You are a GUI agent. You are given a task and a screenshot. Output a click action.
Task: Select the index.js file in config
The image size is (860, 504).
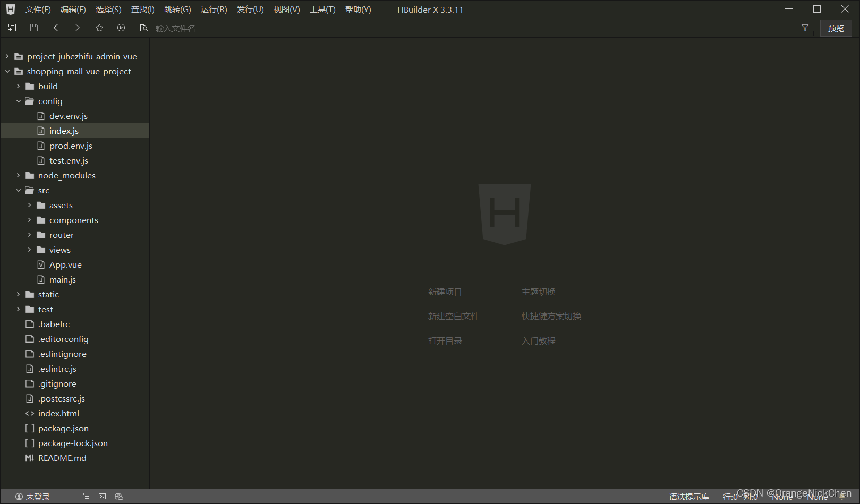coord(75,131)
